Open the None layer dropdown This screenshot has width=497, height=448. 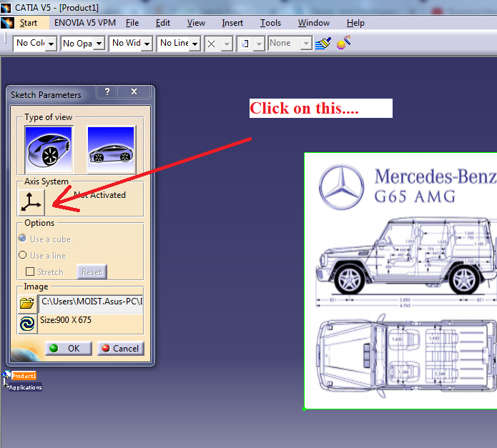click(306, 44)
